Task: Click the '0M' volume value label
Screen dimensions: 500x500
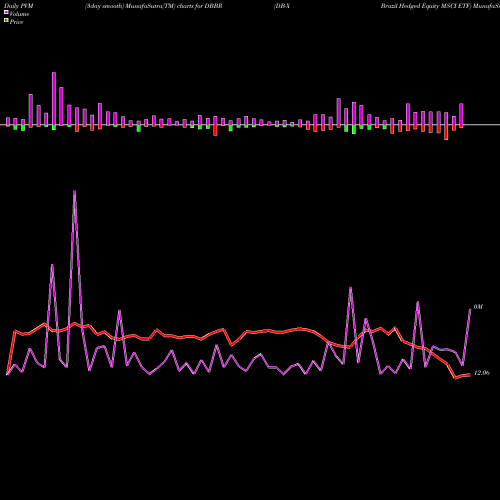Action: [478, 307]
